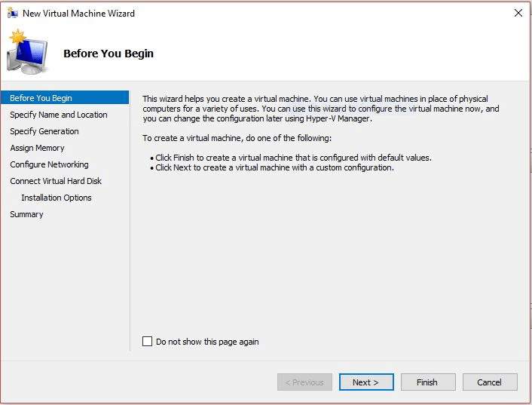Click the greyed-out Previous button
Screen dimensions: 532x405
pos(304,382)
